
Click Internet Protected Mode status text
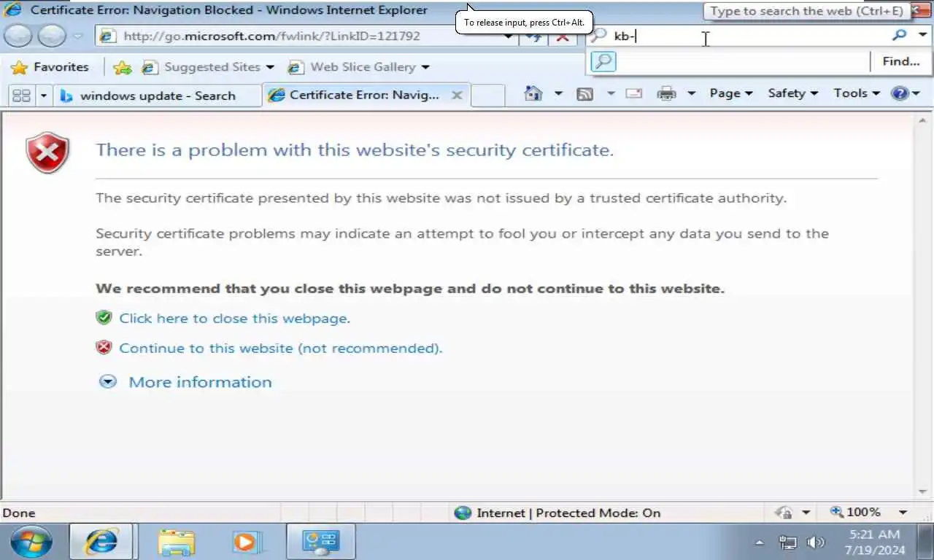point(568,513)
